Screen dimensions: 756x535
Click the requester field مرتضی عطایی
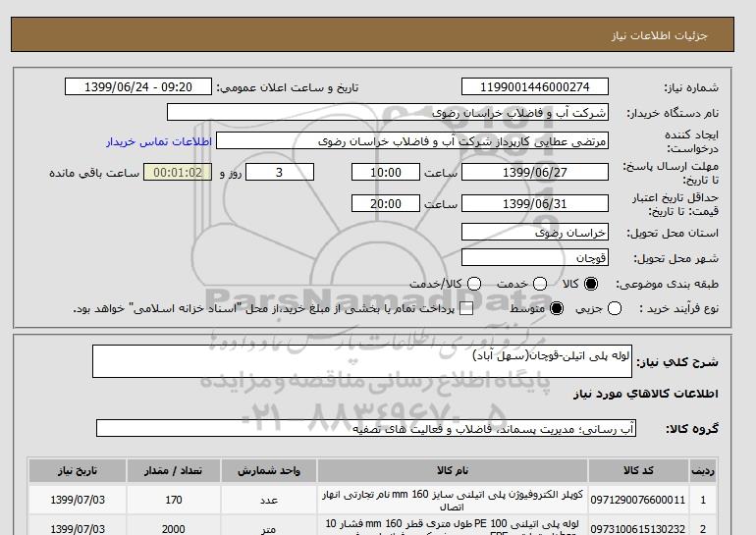[x=412, y=141]
